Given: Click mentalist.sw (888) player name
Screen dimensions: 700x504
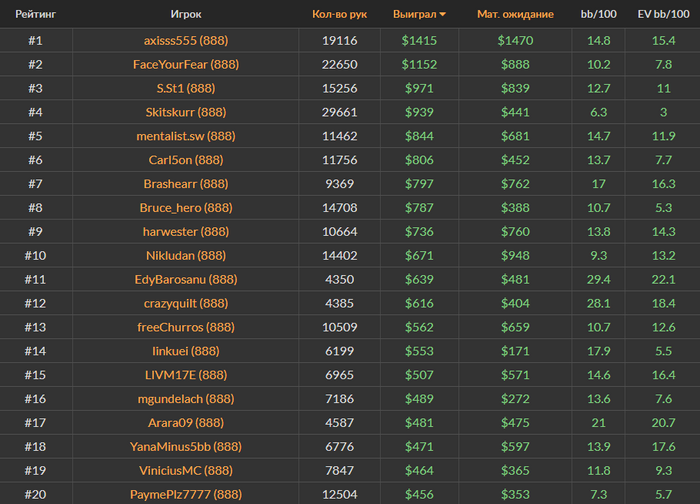Looking at the screenshot, I should (x=185, y=136).
